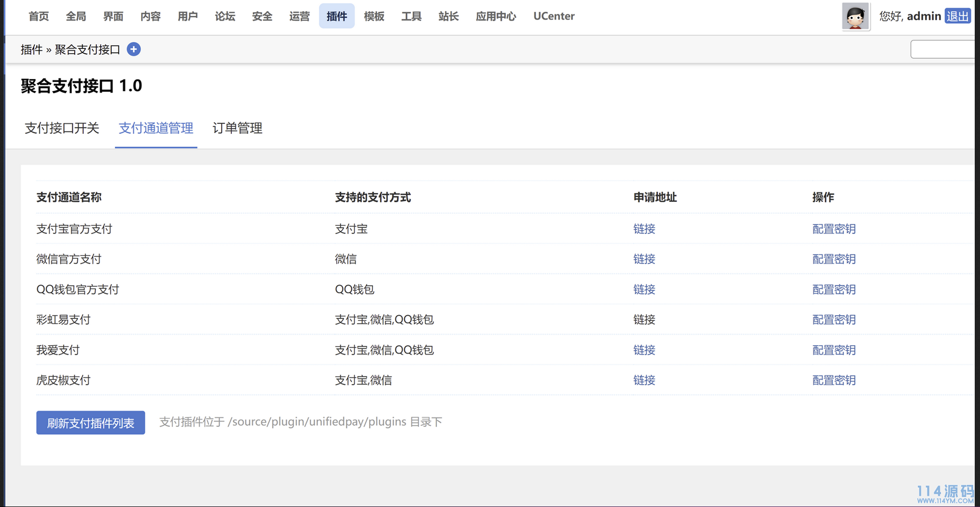Click the 聚合支付接口 1.0 page title
The width and height of the screenshot is (980, 507).
pos(82,85)
